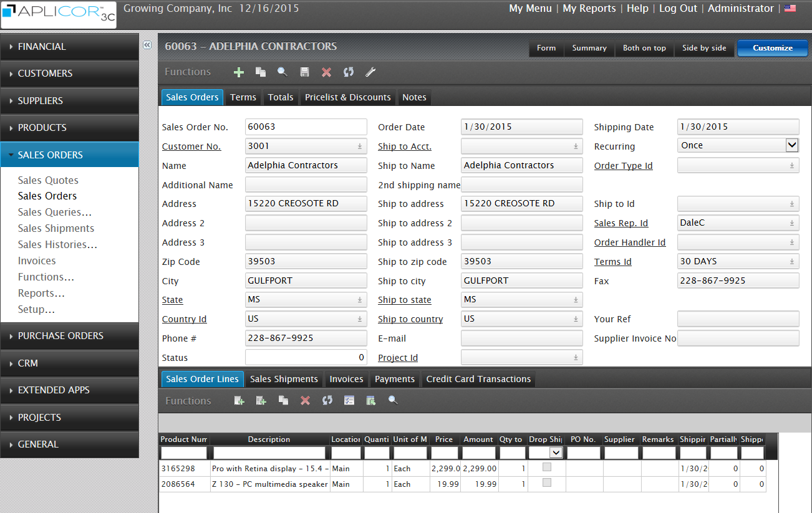The width and height of the screenshot is (812, 513).
Task: Expand the PURCHASE ORDERS sidebar section
Action: coord(69,336)
